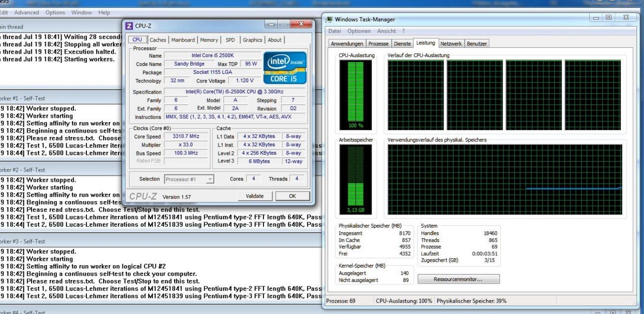Click the Name field Intel Core i5 2500K
Image resolution: width=644 pixels, height=314 pixels.
[x=213, y=56]
